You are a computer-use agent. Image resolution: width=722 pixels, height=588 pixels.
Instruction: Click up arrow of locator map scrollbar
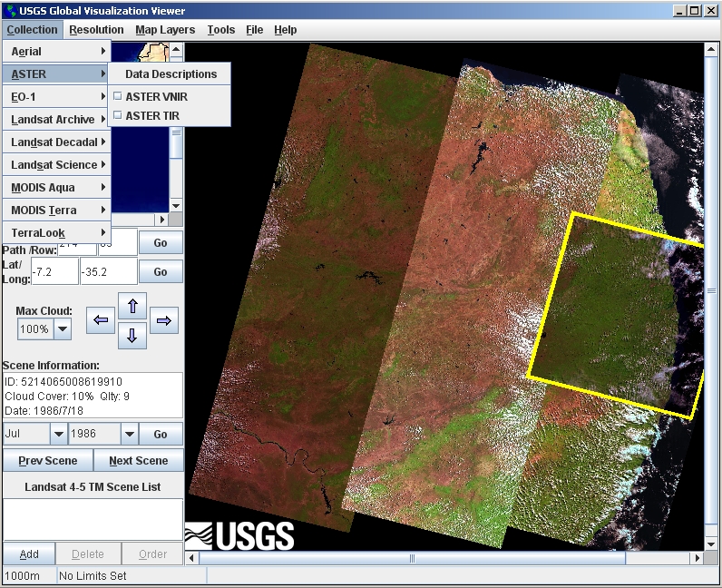176,48
